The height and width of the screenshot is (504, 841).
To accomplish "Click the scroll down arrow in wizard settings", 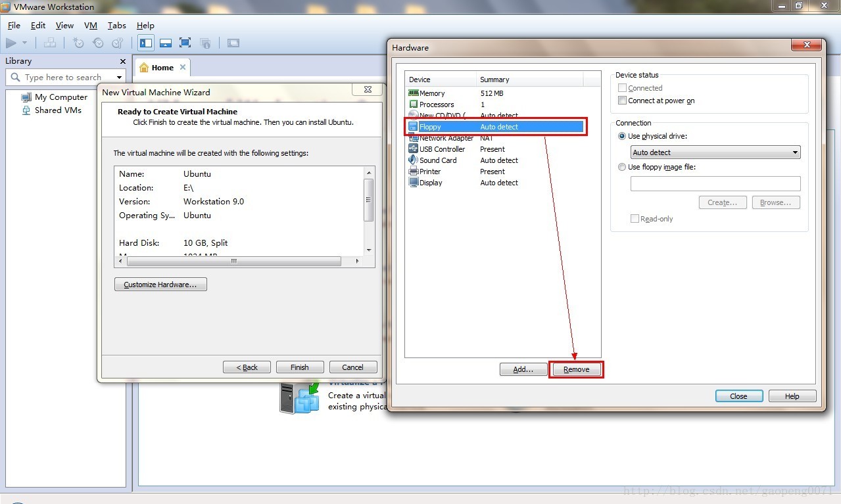I will click(x=369, y=250).
